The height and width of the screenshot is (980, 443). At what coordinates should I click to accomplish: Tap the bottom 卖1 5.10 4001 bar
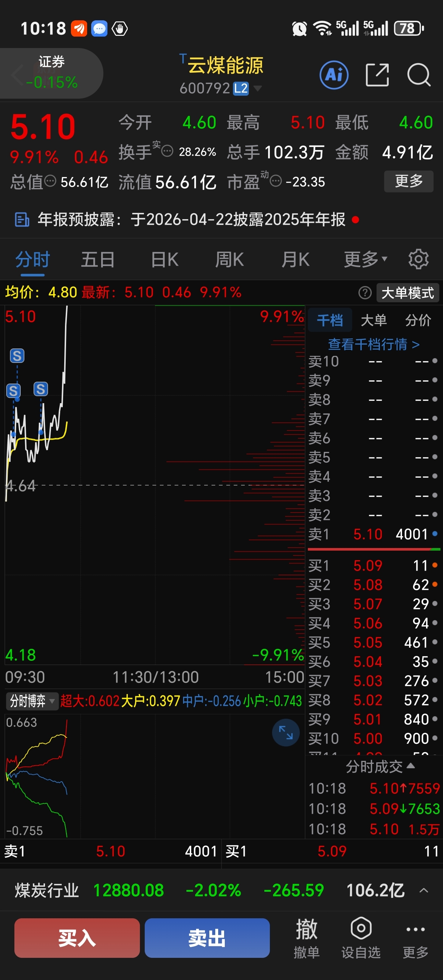pos(110,851)
